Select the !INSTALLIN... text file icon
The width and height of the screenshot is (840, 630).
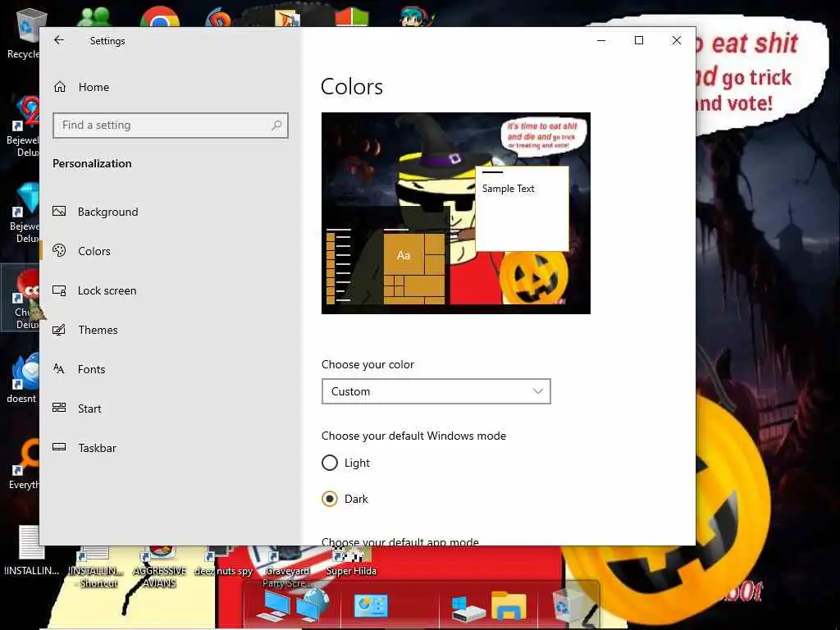tap(31, 552)
